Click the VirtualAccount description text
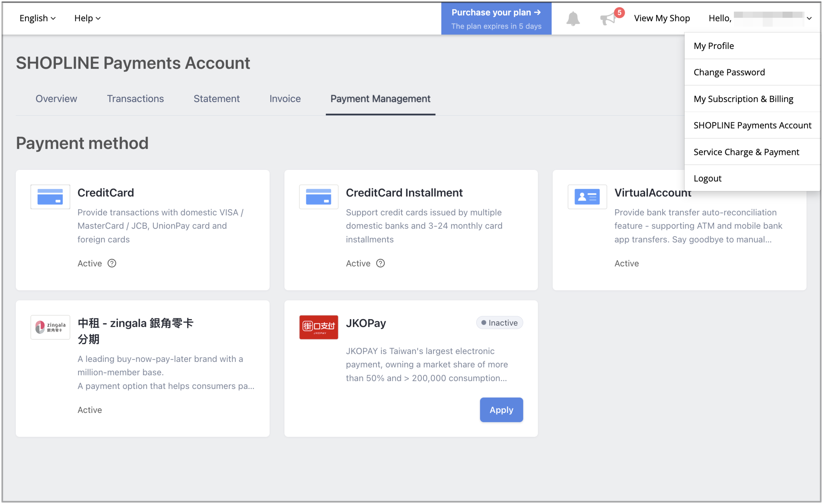The height and width of the screenshot is (504, 823). (x=698, y=226)
